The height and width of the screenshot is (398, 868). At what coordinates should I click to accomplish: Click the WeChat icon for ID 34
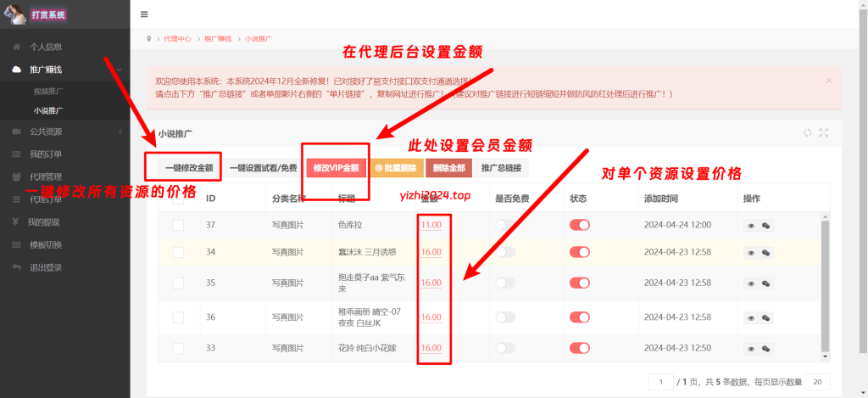[765, 253]
